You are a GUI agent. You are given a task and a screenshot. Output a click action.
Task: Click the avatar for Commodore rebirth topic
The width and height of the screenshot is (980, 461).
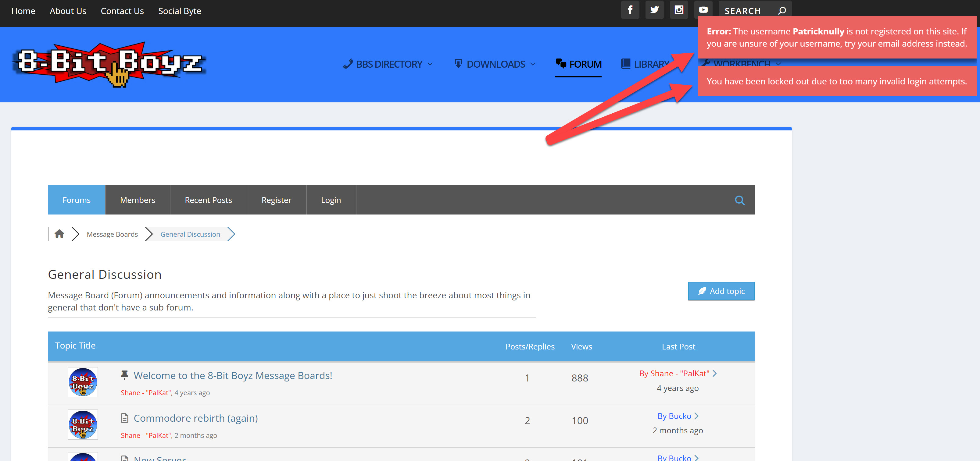[x=83, y=424]
